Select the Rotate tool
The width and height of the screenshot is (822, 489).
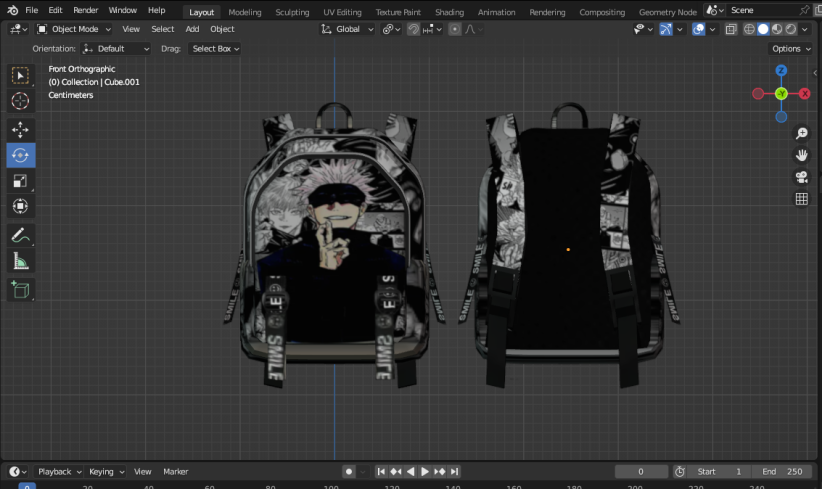point(20,155)
